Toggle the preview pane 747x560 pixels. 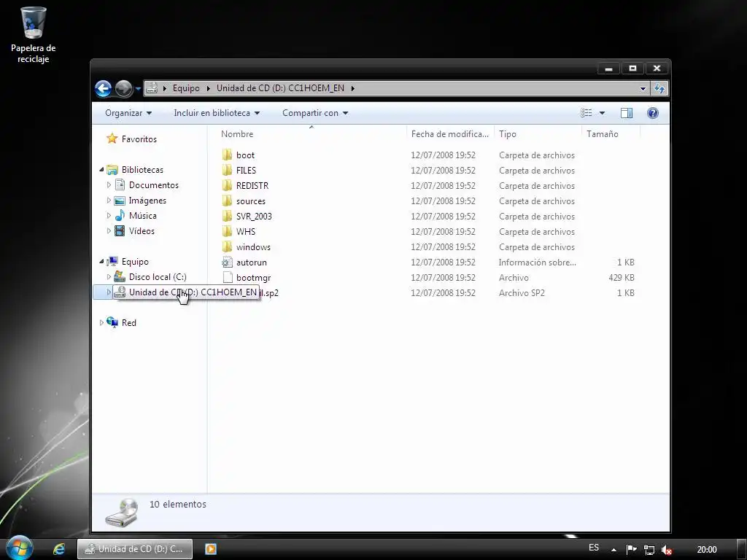[x=627, y=113]
